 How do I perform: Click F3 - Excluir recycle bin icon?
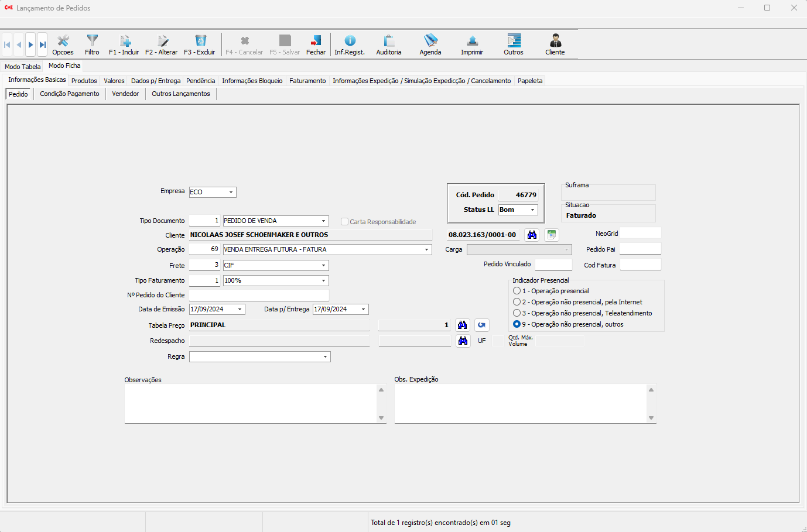point(200,41)
